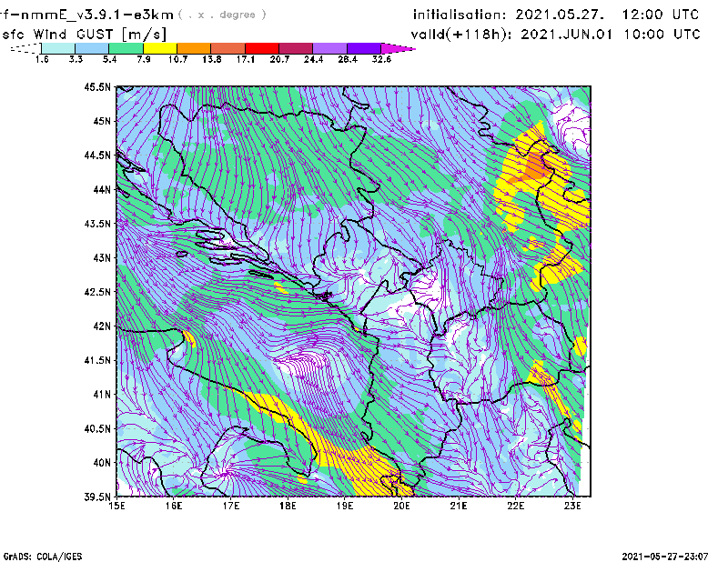728x562 pixels.
Task: Click the legend value 1.6
Action: tap(42, 59)
